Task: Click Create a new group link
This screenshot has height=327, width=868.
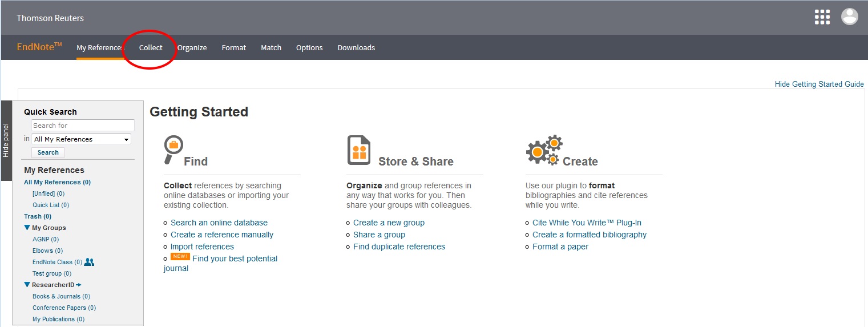Action: (389, 223)
